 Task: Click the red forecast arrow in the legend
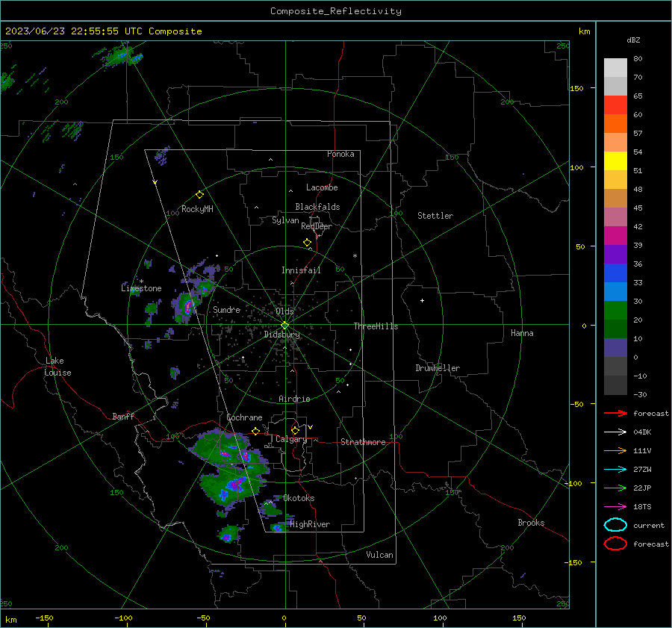tap(615, 413)
